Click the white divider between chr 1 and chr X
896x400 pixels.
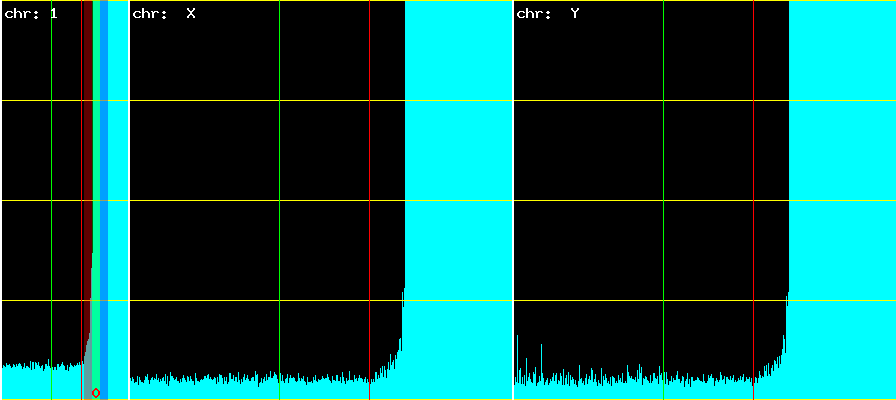point(129,200)
